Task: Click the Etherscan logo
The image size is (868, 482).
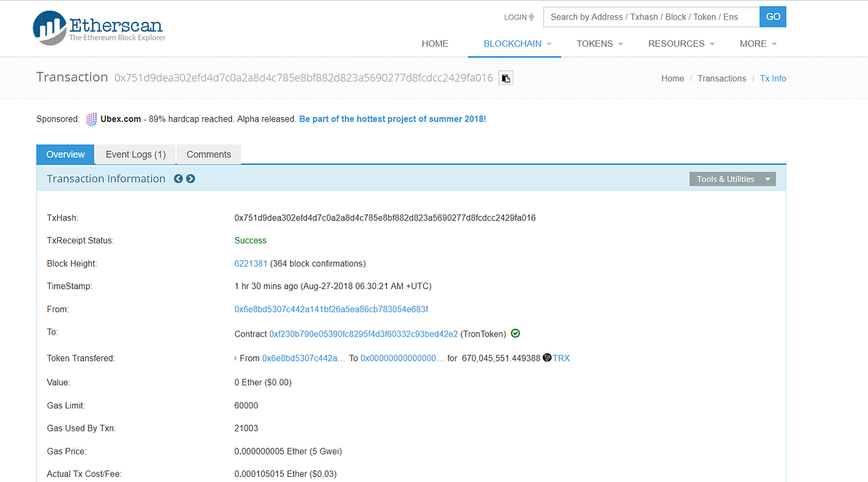Action: pos(99,27)
